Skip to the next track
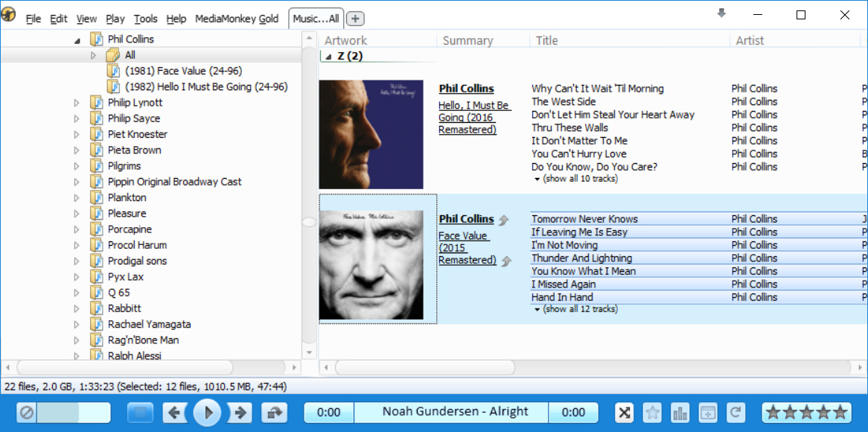This screenshot has width=868, height=432. tap(240, 413)
